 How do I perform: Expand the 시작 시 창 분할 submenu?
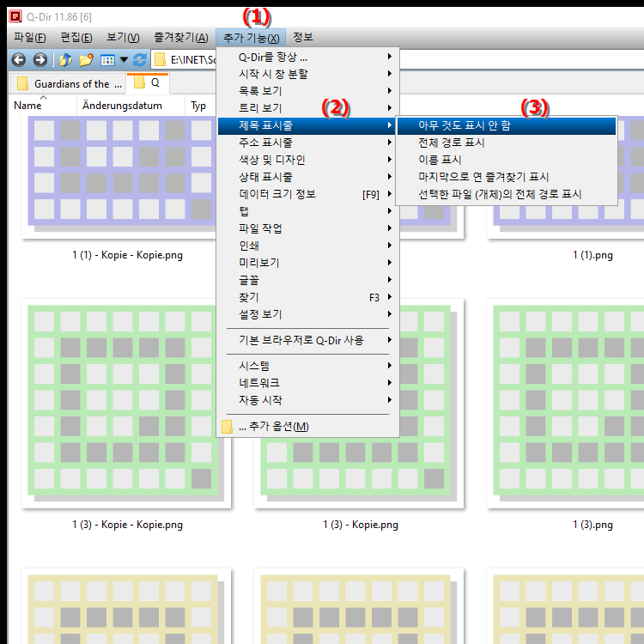(x=307, y=74)
